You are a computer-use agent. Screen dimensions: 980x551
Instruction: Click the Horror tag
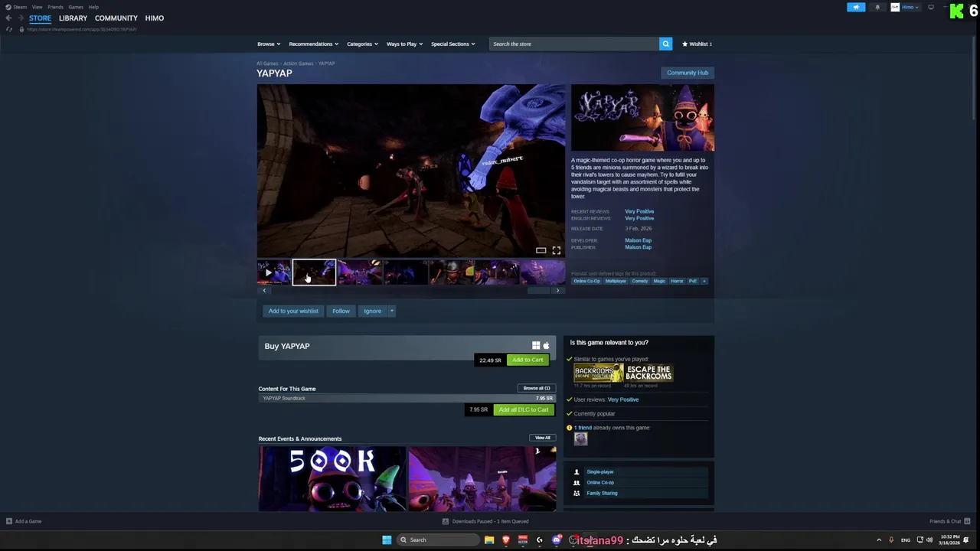coord(677,281)
